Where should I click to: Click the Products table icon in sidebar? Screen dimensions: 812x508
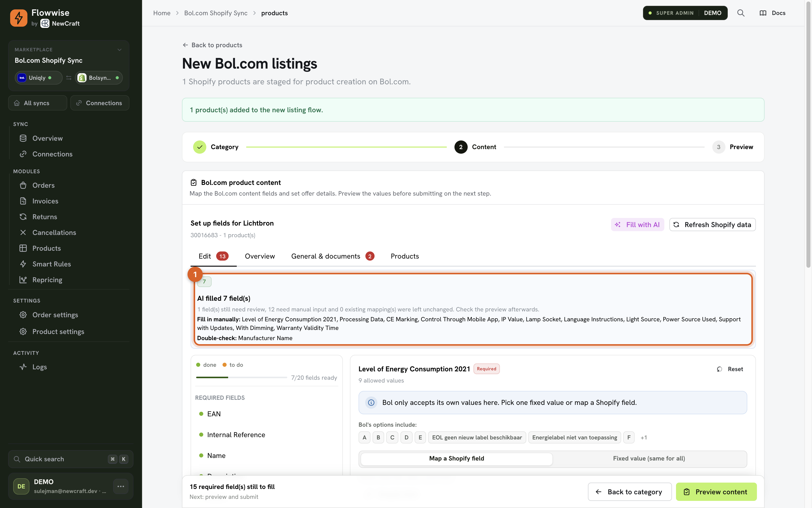click(x=23, y=248)
